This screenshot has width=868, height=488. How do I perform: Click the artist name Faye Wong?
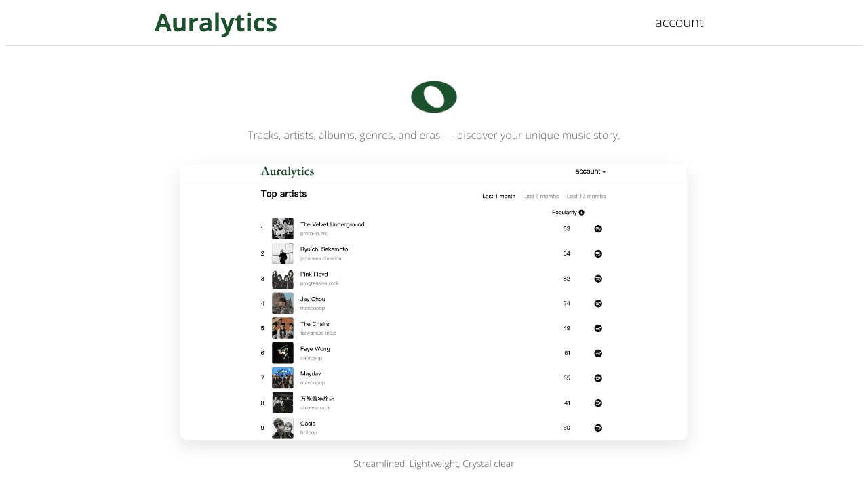coord(315,349)
